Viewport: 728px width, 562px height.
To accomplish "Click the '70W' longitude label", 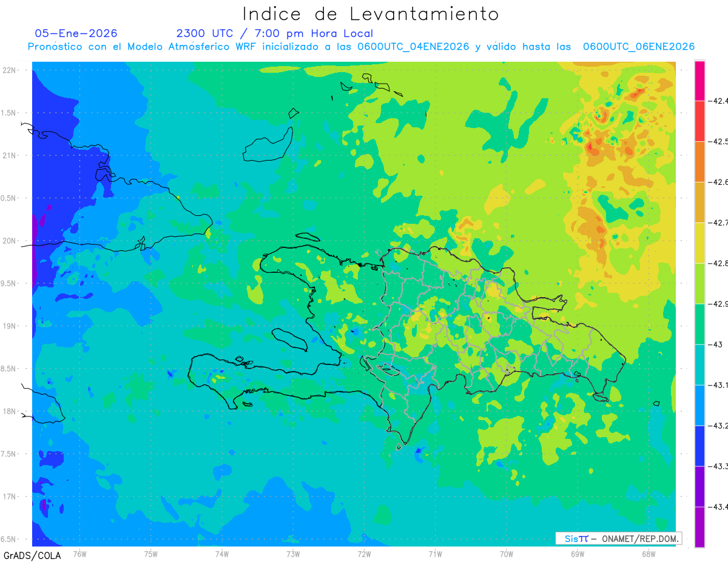I will pyautogui.click(x=507, y=554).
